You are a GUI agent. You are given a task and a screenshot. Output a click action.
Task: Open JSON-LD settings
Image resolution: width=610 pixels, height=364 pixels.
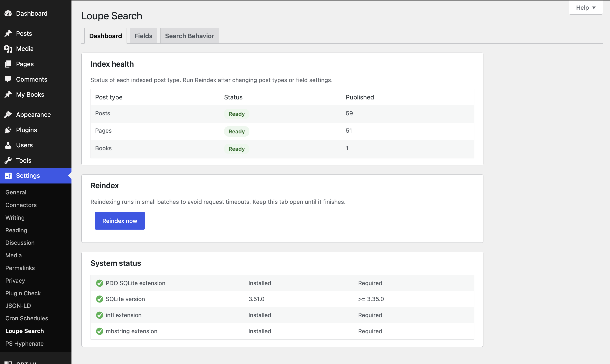18,306
